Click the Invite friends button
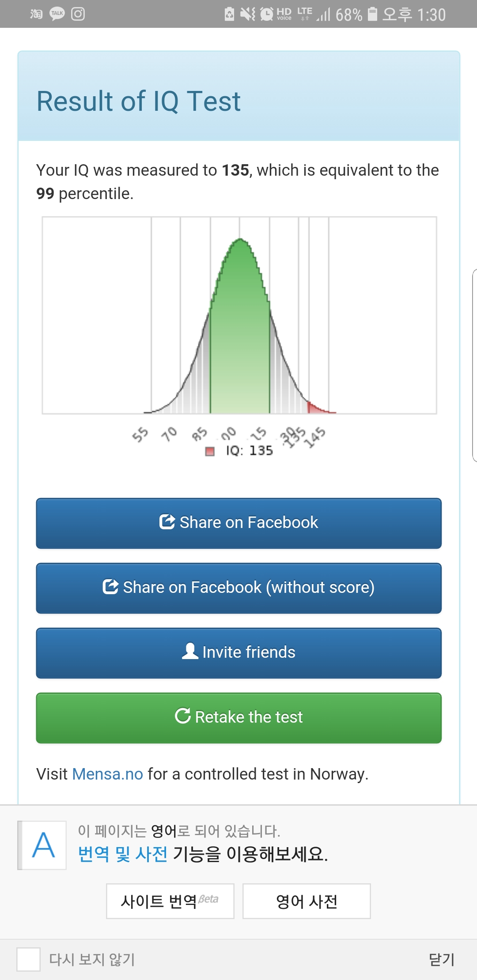The image size is (477, 980). pos(239,653)
